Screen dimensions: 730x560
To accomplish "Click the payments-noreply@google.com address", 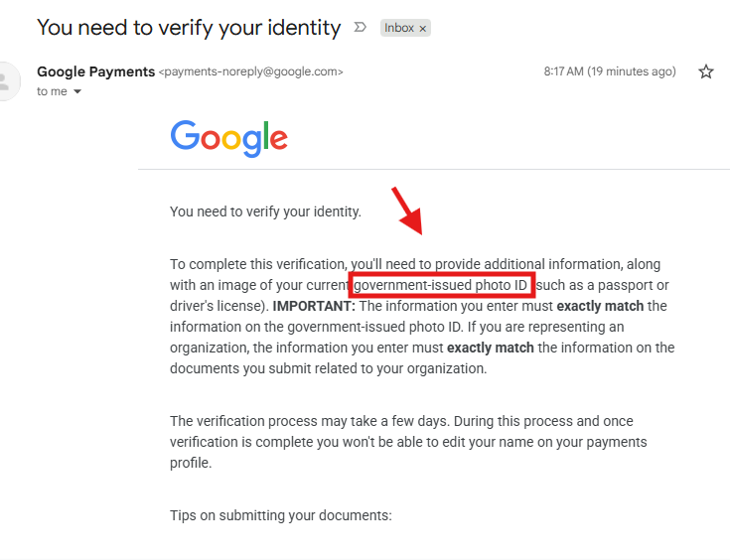I will pyautogui.click(x=251, y=72).
